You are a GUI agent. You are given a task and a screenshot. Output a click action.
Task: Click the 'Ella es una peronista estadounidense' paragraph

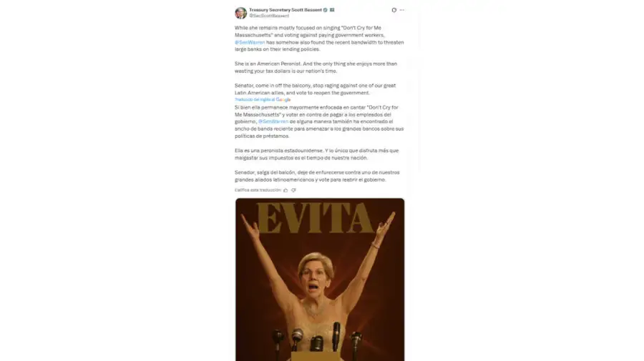pos(317,154)
